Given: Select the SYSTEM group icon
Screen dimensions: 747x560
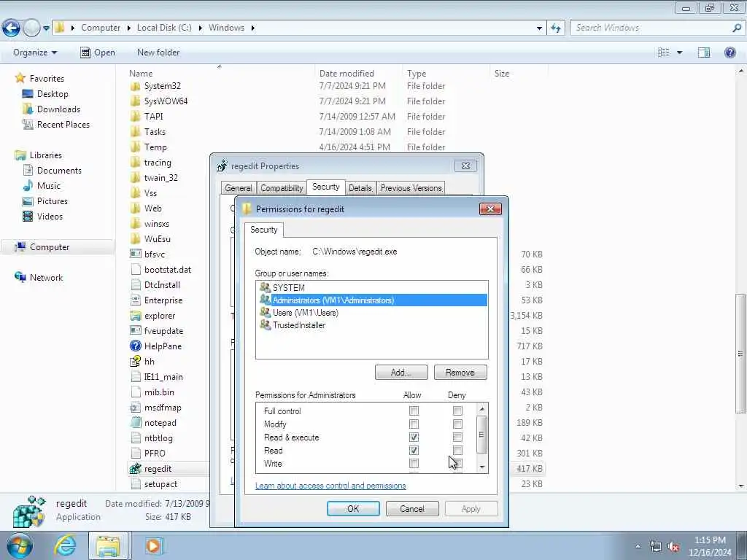Looking at the screenshot, I should pos(265,287).
